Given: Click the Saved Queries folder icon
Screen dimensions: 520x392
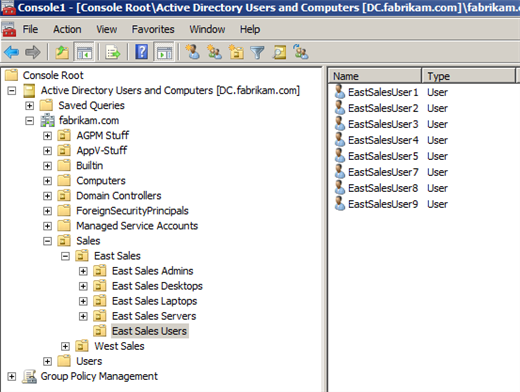Looking at the screenshot, I should coord(46,105).
